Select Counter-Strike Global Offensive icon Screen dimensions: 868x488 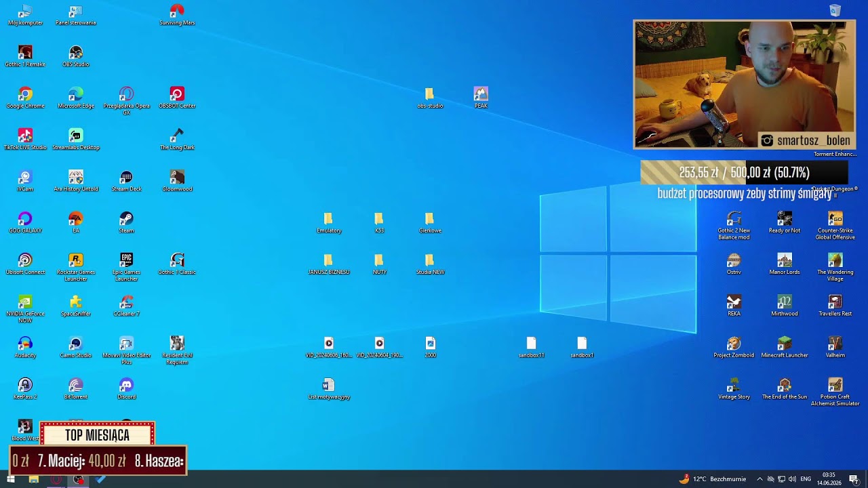[835, 226]
